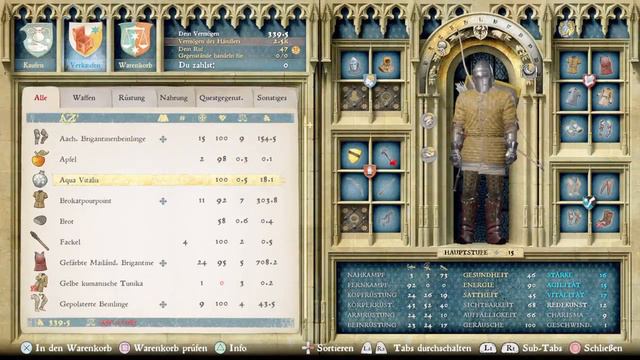Switch to the Waffen tab
This screenshot has height=360, width=640.
click(84, 98)
